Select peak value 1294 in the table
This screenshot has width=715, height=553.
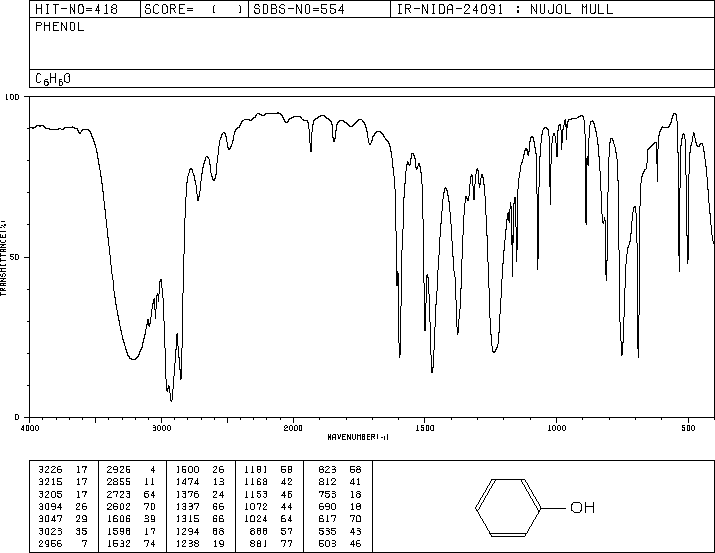(187, 531)
